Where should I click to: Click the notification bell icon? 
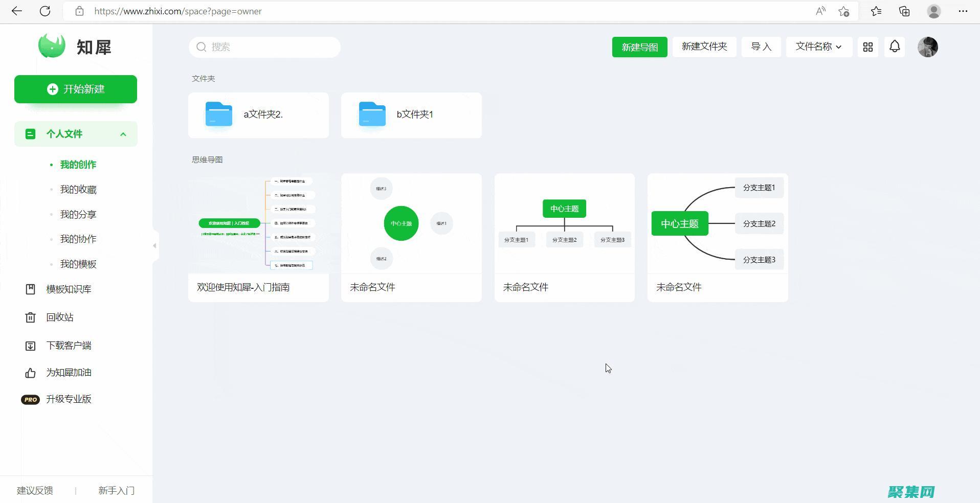tap(895, 47)
